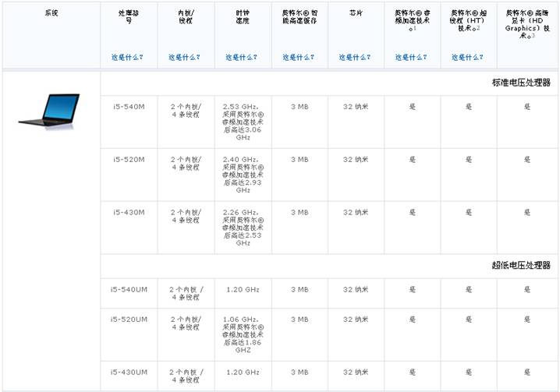The image size is (560, 392).
Task: Click 3 MB cache in i5-430M row
Action: pos(299,213)
